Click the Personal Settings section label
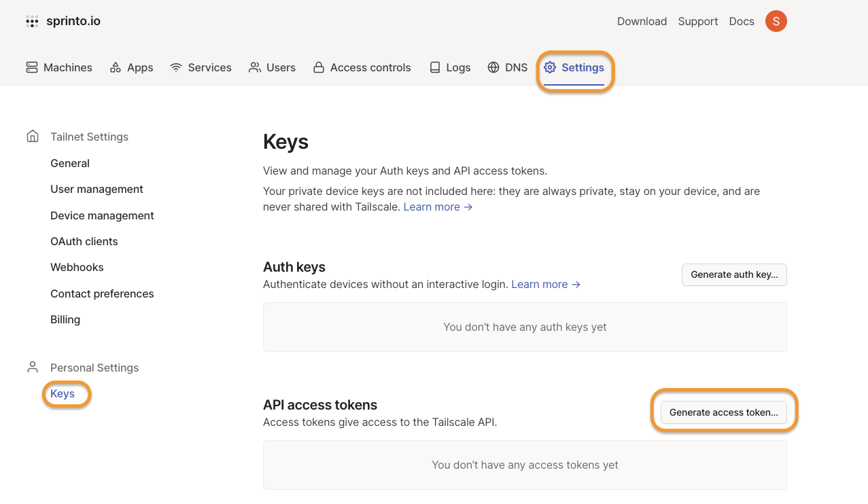Viewport: 868px width, 504px height. 94,367
